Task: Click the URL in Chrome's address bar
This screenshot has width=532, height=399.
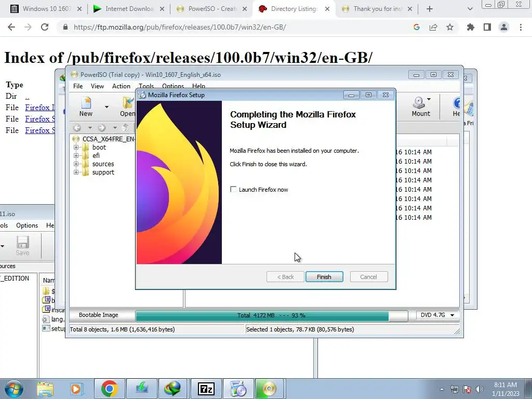Action: click(x=180, y=27)
